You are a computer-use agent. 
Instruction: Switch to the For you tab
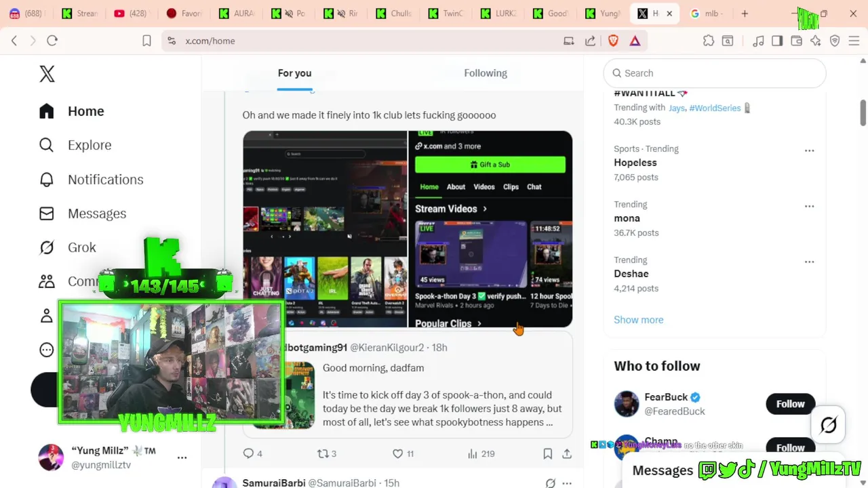click(x=294, y=73)
